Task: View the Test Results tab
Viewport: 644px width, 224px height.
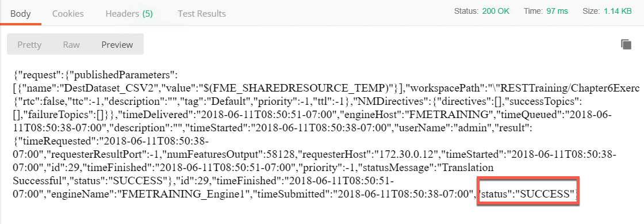Action: [x=202, y=14]
